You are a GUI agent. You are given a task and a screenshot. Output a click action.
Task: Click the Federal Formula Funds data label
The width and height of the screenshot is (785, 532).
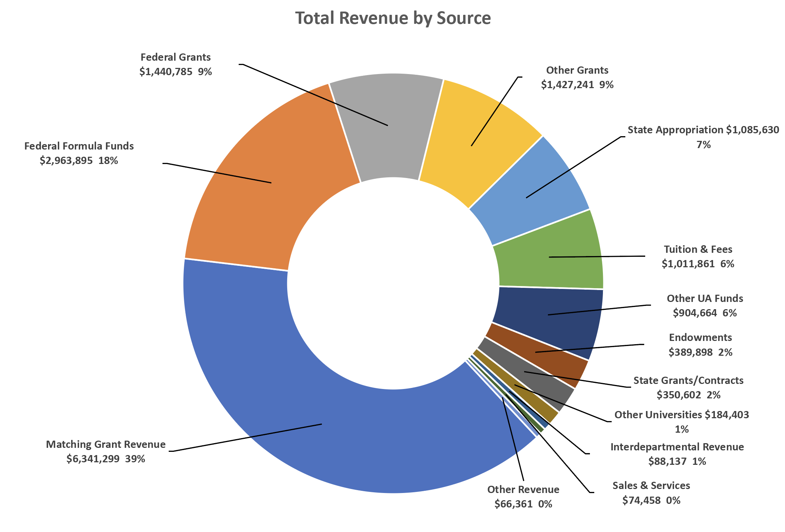79,153
